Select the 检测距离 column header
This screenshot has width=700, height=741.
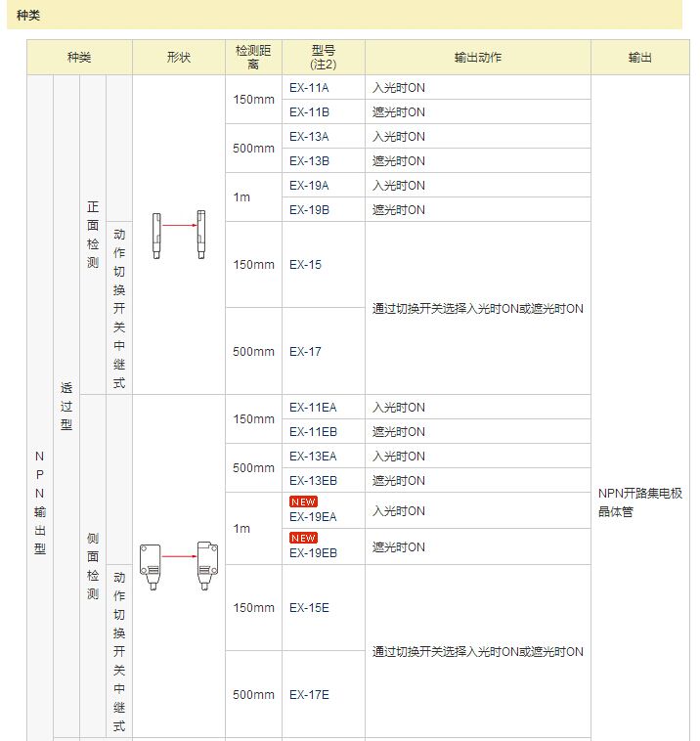pos(253,58)
